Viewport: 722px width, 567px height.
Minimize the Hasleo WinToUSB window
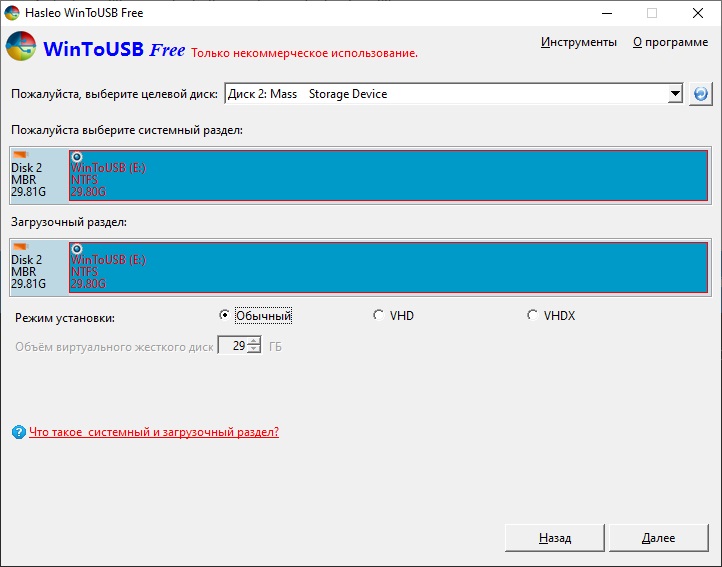(607, 13)
